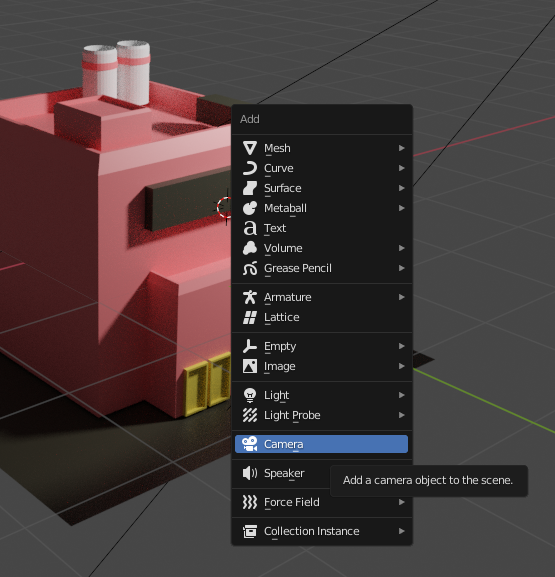Click the Image picture icon
Screen dimensions: 555x577
point(250,366)
